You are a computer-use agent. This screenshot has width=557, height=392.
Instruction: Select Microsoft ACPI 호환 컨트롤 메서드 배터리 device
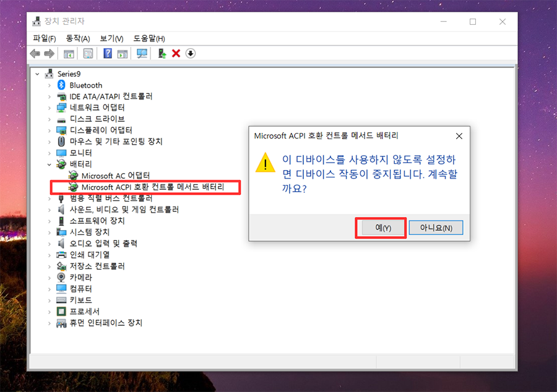pos(153,187)
